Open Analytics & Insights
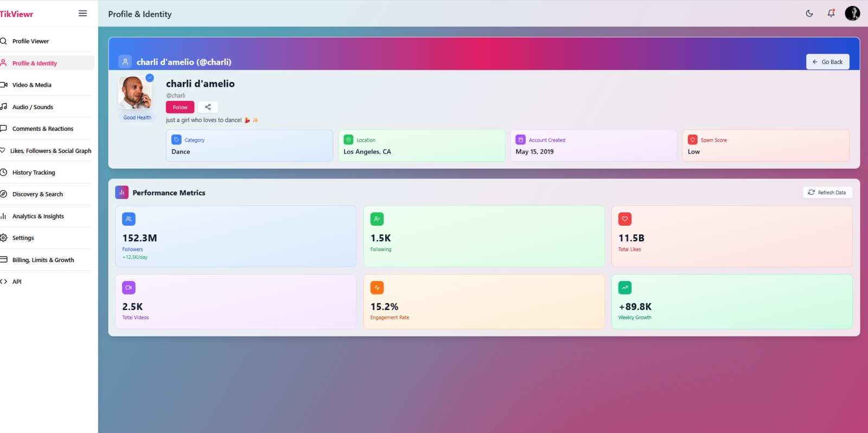 point(46,216)
